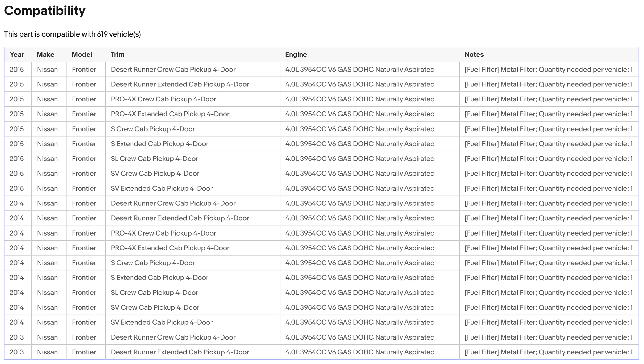Select 2015 'SV Extended Cab Pickup 4-Door' trim cell

(x=193, y=188)
